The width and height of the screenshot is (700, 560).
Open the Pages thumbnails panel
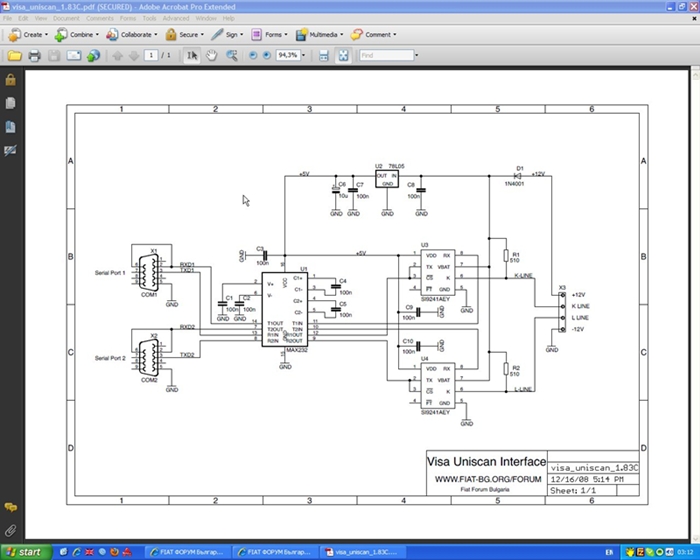click(x=10, y=103)
